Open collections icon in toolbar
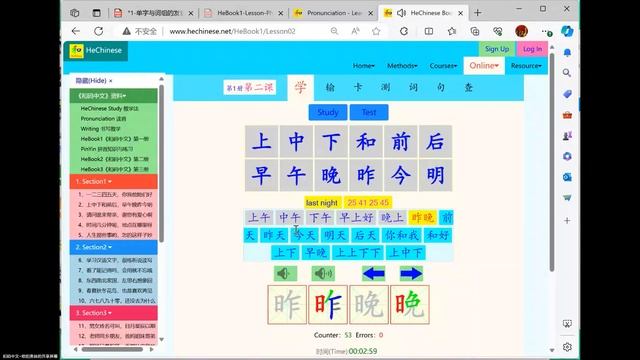This screenshot has width=640, height=360. 475,31
